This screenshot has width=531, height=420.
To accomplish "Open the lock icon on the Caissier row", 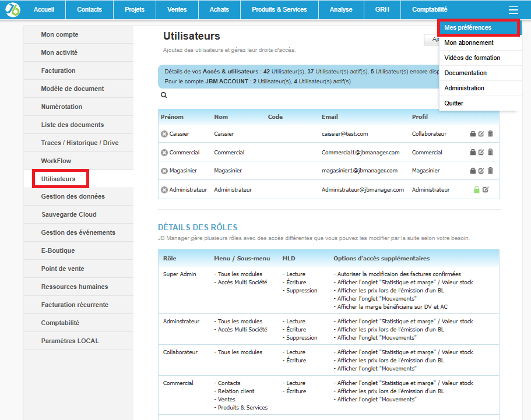I will 473,133.
